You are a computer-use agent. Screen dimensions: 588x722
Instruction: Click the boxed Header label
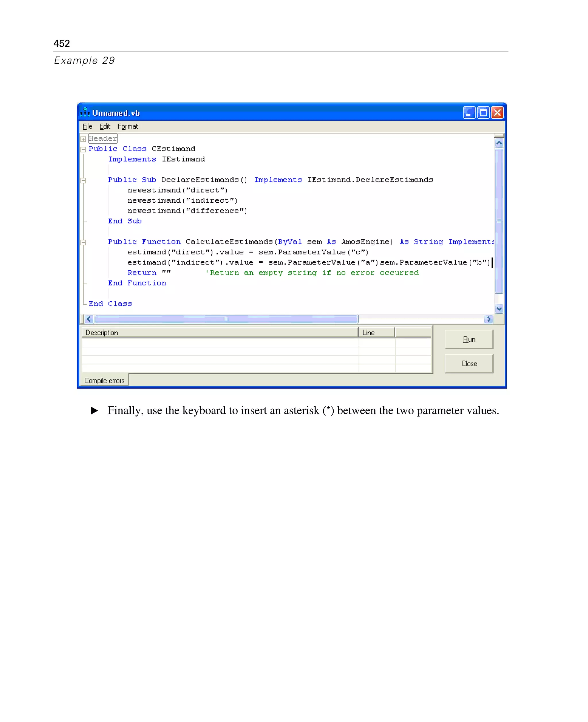click(x=102, y=138)
